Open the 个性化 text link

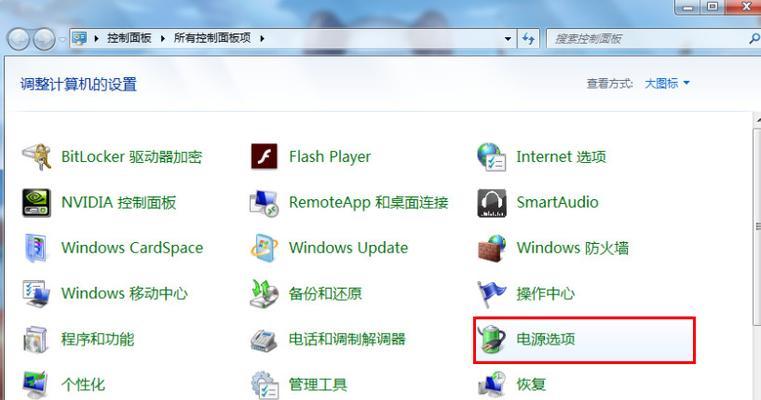(x=83, y=385)
